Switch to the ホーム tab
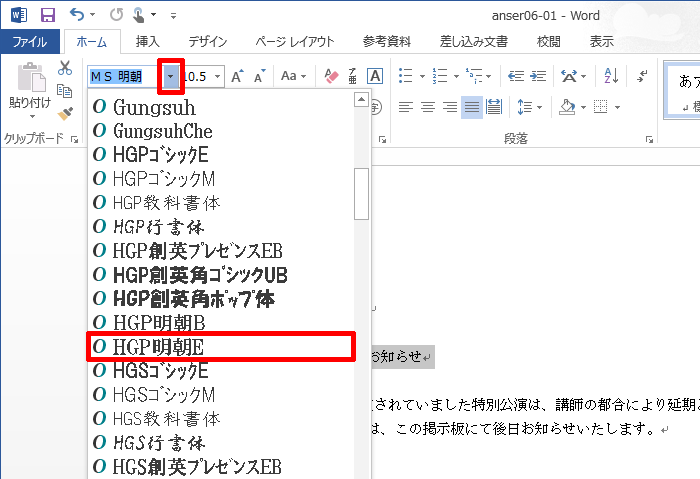This screenshot has height=479, width=700. coord(92,42)
